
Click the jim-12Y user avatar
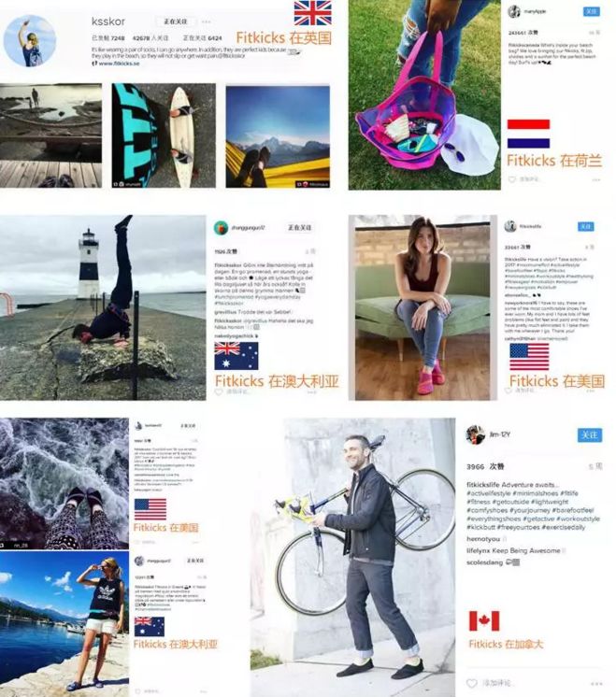(475, 434)
